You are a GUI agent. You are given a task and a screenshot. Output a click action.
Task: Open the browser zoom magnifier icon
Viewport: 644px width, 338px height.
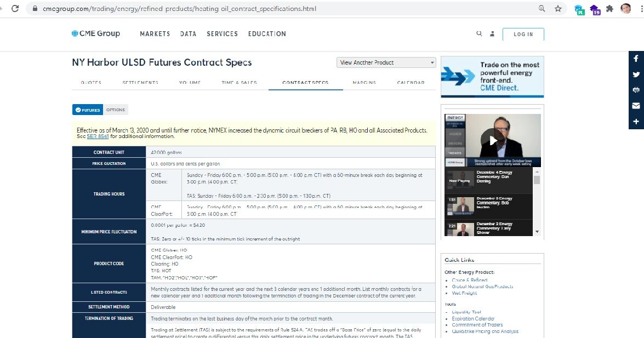pyautogui.click(x=542, y=8)
